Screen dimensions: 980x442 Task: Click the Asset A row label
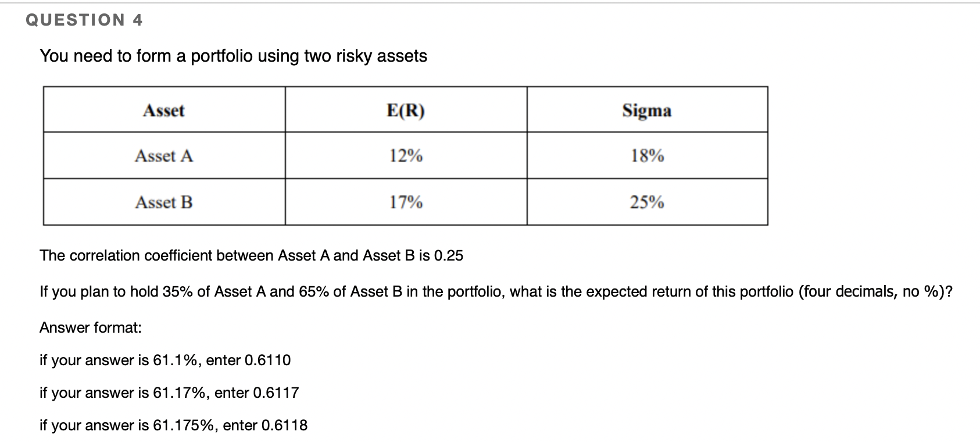(164, 156)
